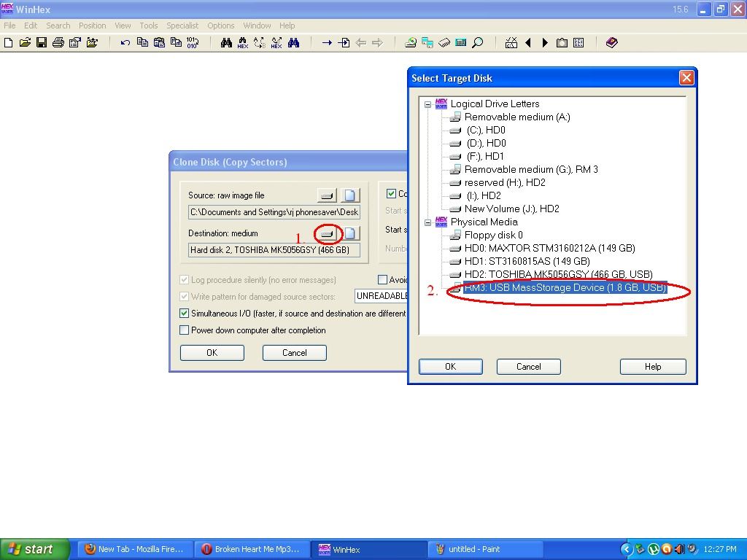
Task: Click the Destination file selection button
Action: 350,233
